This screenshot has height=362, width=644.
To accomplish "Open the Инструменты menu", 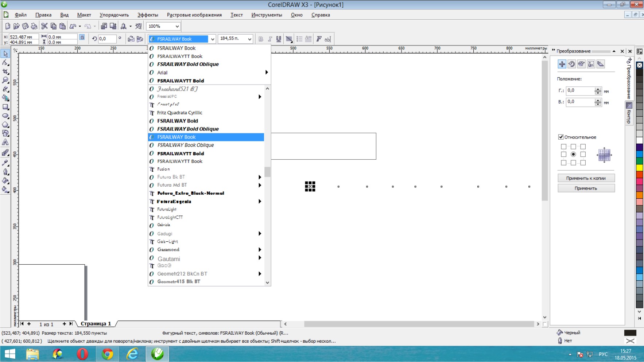I will coord(267,15).
